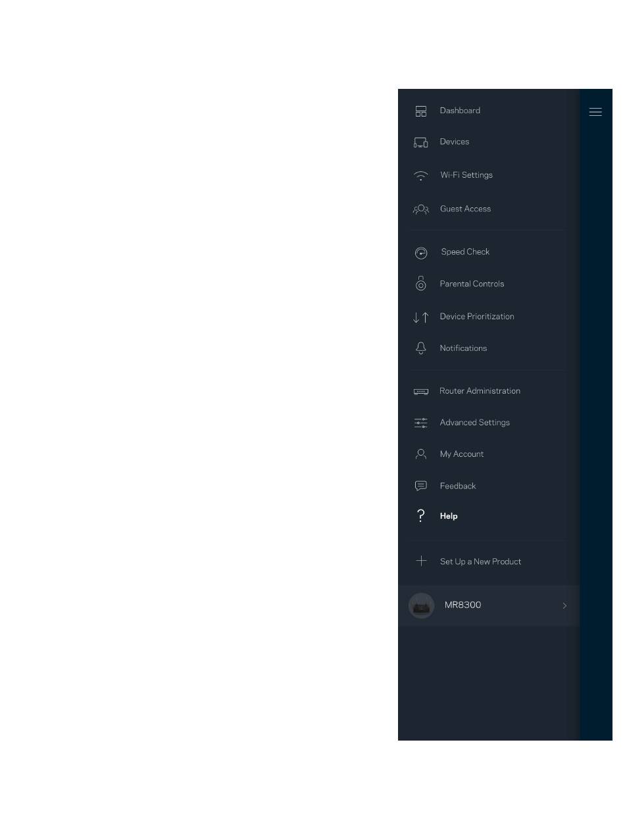Open the Guest Access label
The height and width of the screenshot is (840, 625).
tap(466, 209)
